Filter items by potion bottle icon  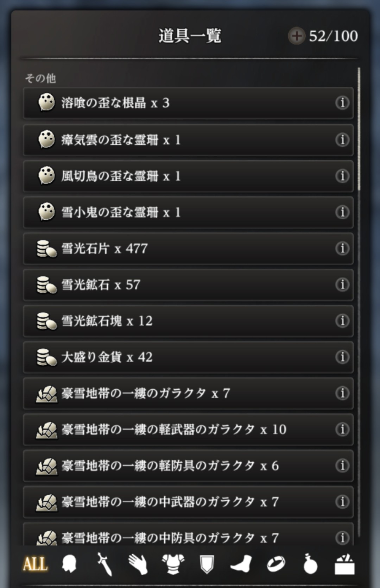(310, 564)
